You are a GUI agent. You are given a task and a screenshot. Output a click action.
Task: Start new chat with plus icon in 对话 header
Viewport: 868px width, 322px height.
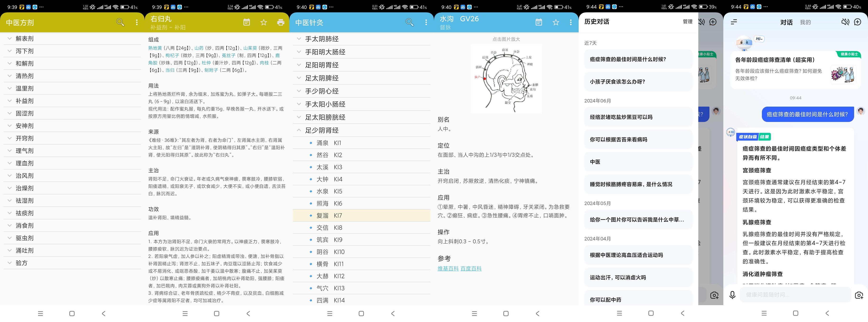point(858,22)
